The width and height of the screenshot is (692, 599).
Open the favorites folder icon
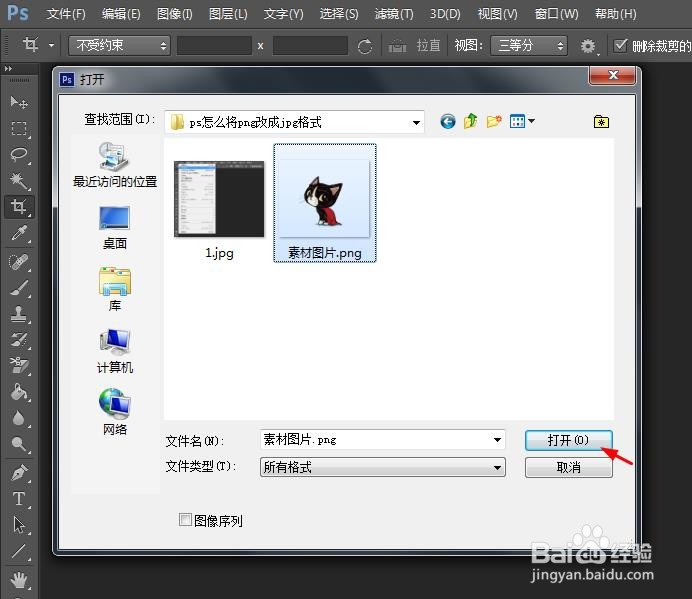tap(601, 121)
